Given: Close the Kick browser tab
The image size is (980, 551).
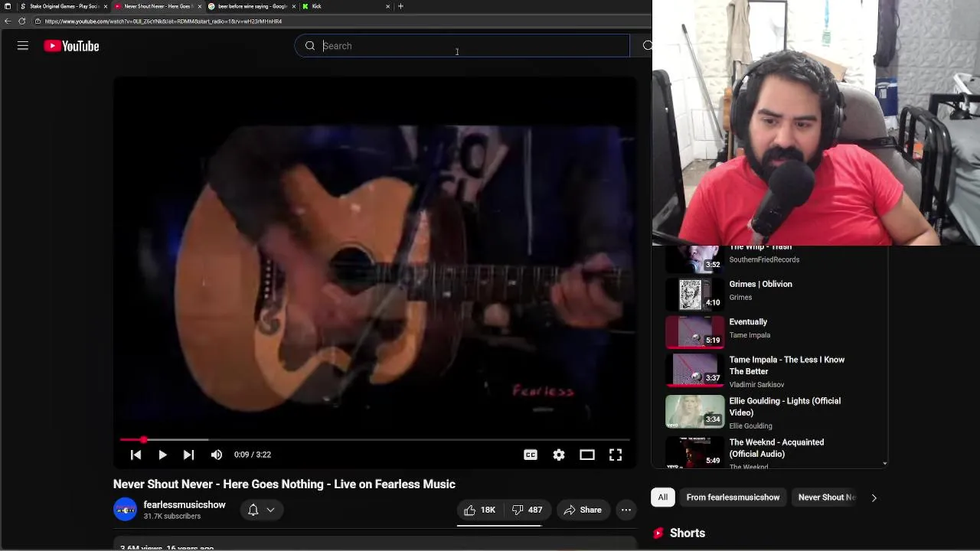Looking at the screenshot, I should tap(387, 6).
